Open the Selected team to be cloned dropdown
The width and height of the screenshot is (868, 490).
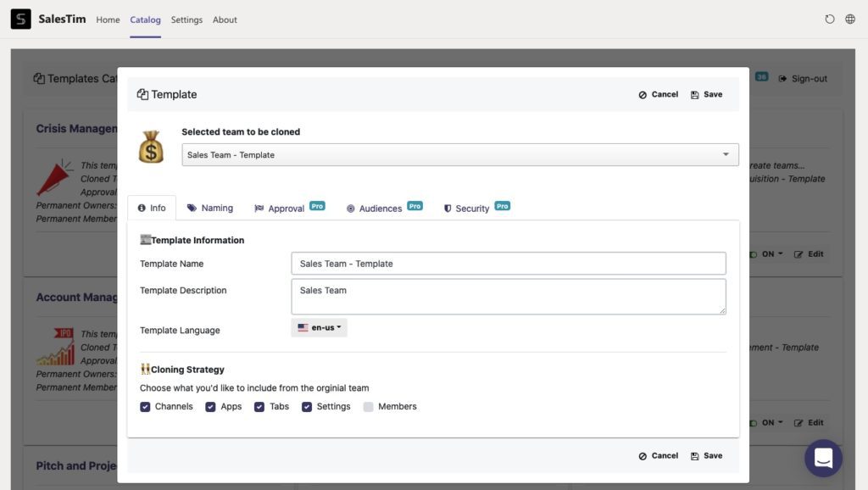point(460,155)
